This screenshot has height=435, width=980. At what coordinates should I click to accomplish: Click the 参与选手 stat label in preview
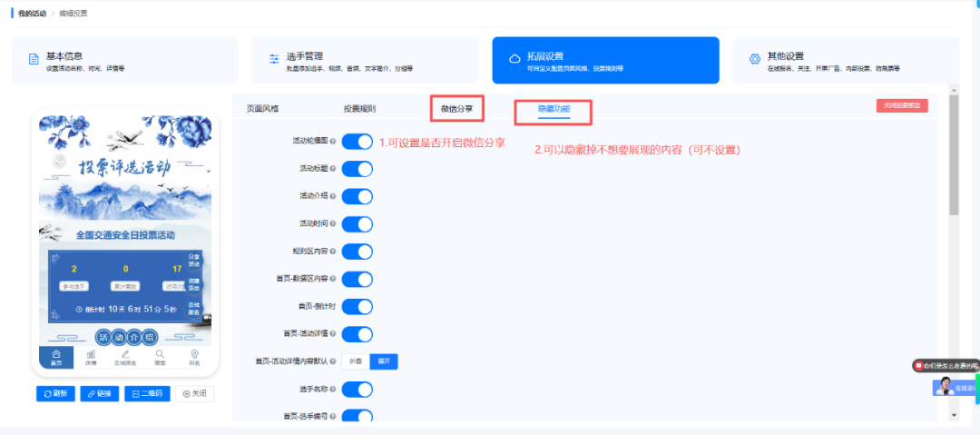click(x=73, y=286)
